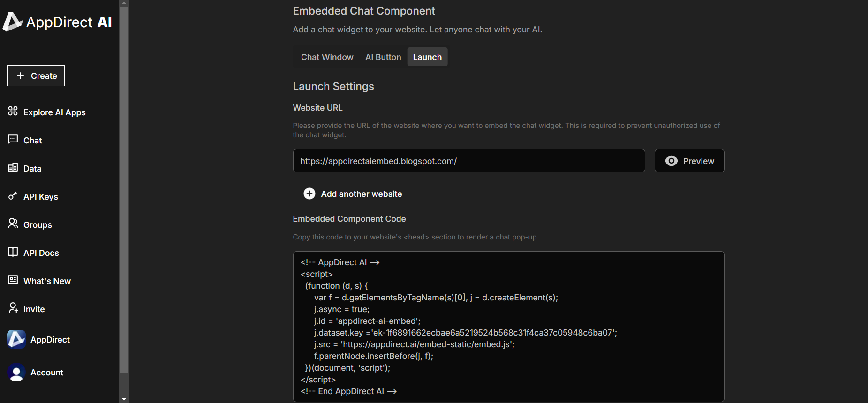868x403 pixels.
Task: Focus the Website URL input field
Action: (469, 161)
